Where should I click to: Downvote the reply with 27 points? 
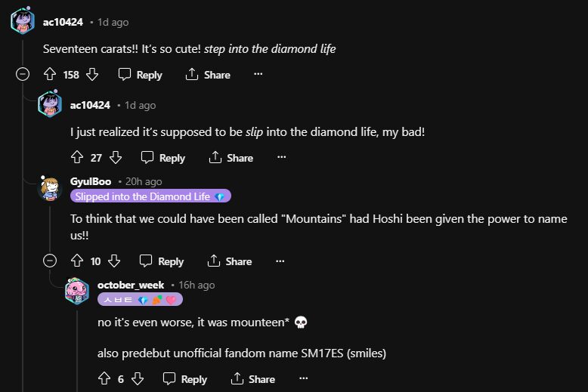point(116,158)
